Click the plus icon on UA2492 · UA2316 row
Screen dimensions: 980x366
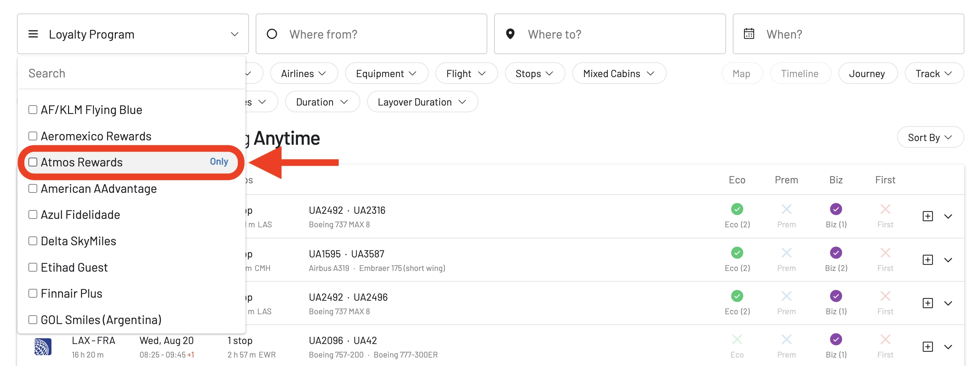pyautogui.click(x=928, y=216)
